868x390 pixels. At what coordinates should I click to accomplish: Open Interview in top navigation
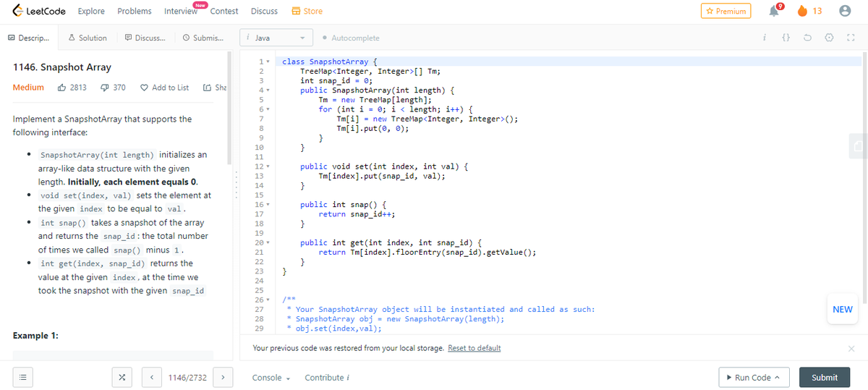[x=181, y=12]
